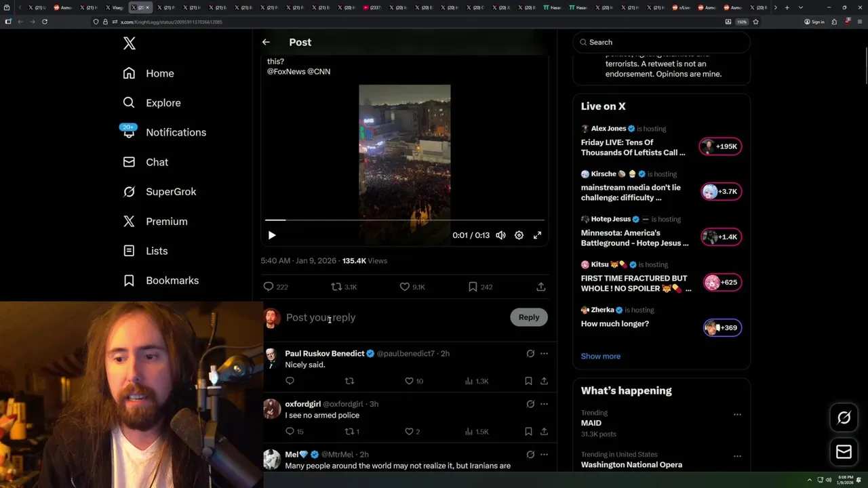
Task: Open the MAID trending topic
Action: 591,423
